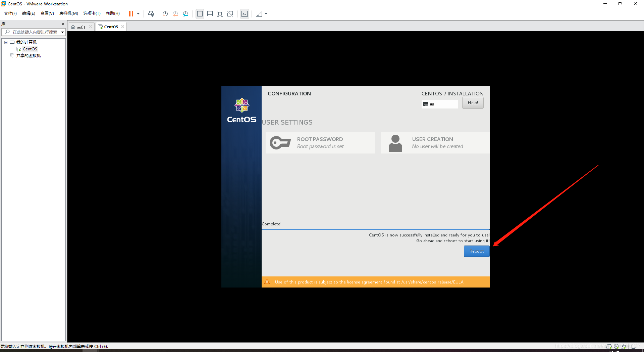Collapse the 我的计算机 tree node
This screenshot has height=352, width=644.
coord(6,42)
